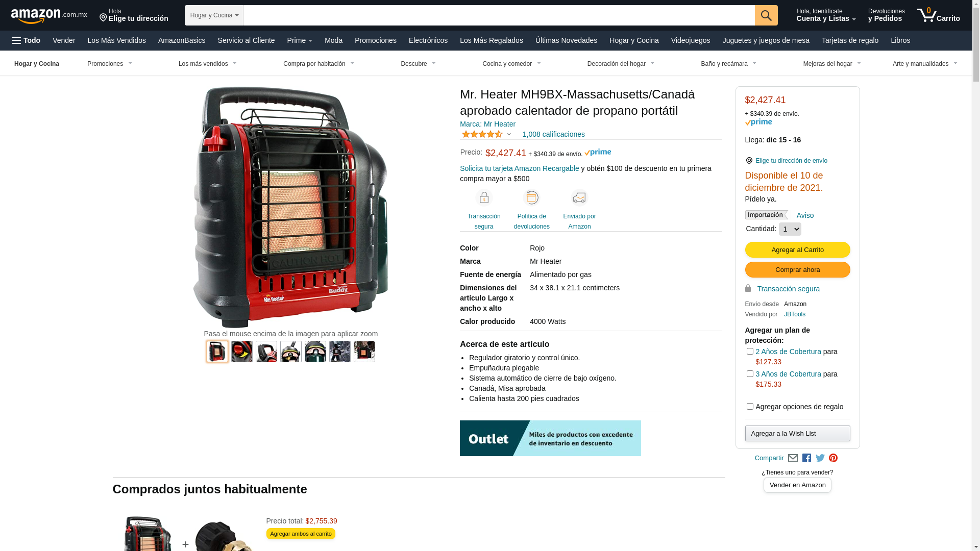Click Agregar al Carrito button
This screenshot has height=551, width=980.
coord(797,249)
